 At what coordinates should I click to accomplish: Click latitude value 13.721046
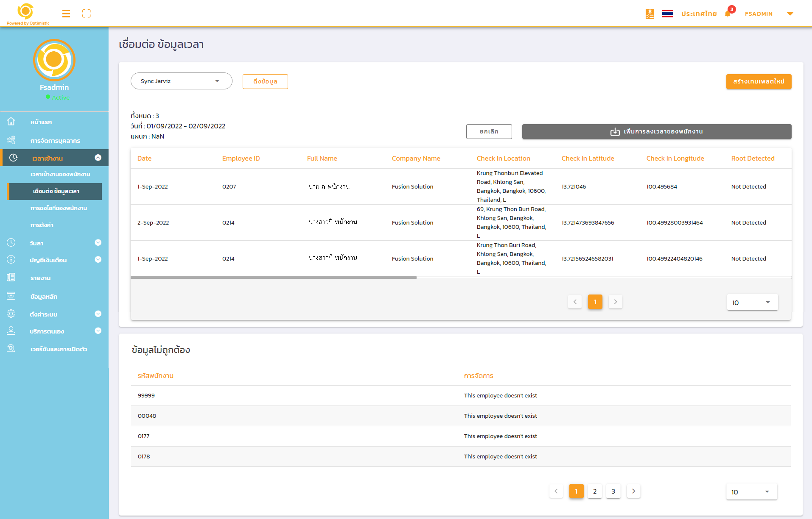[x=574, y=187]
